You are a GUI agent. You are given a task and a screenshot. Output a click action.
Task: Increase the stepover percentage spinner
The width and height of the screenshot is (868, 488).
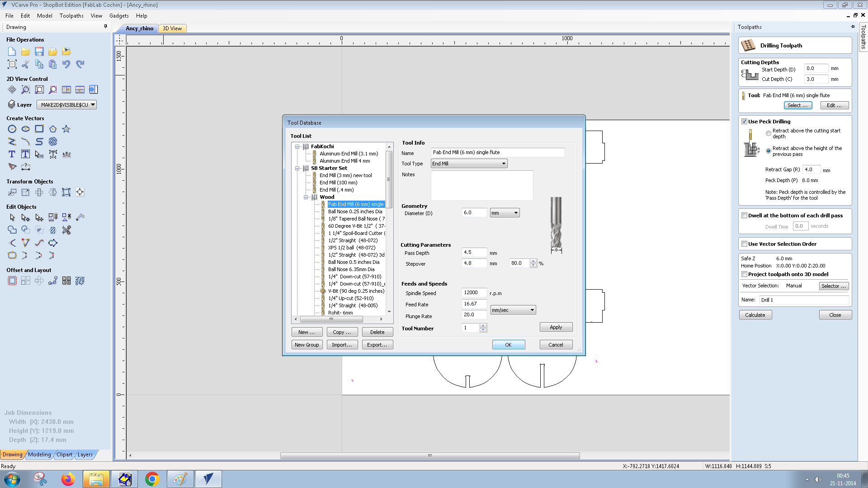point(533,261)
